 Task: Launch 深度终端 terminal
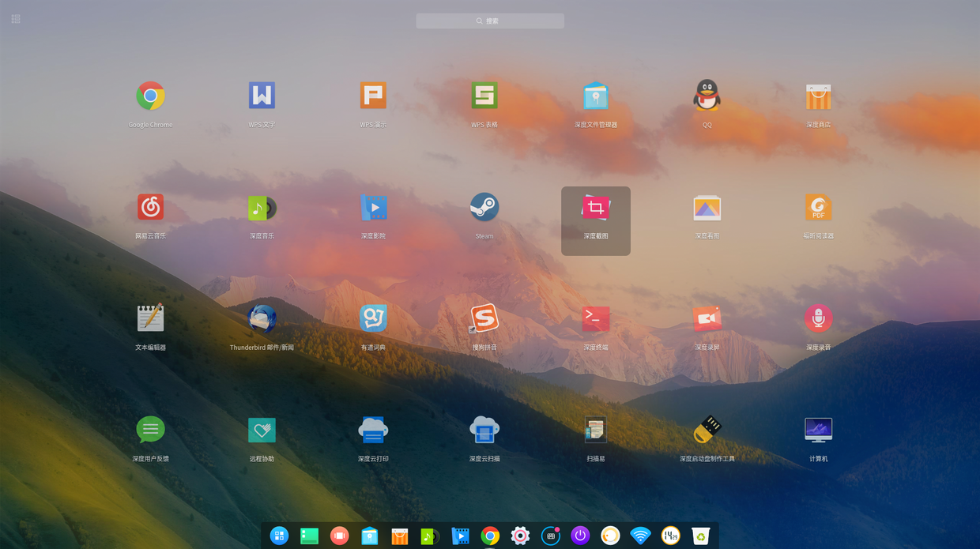[596, 318]
